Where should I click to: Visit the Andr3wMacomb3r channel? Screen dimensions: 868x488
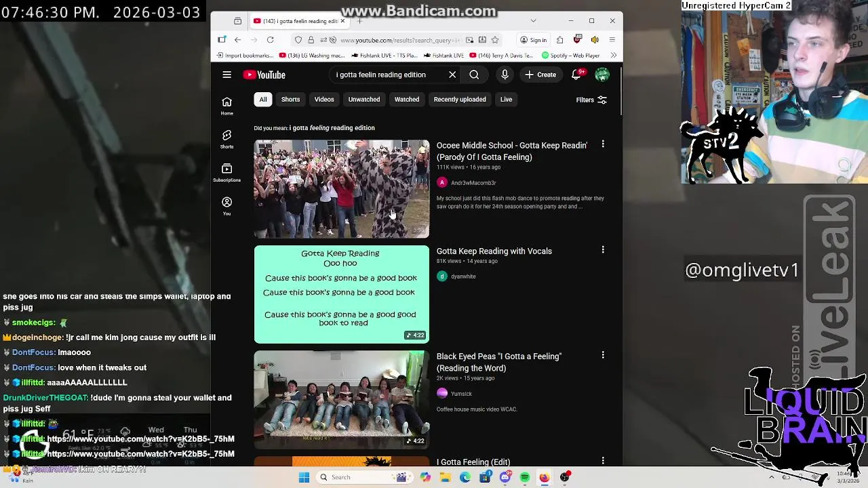[473, 183]
